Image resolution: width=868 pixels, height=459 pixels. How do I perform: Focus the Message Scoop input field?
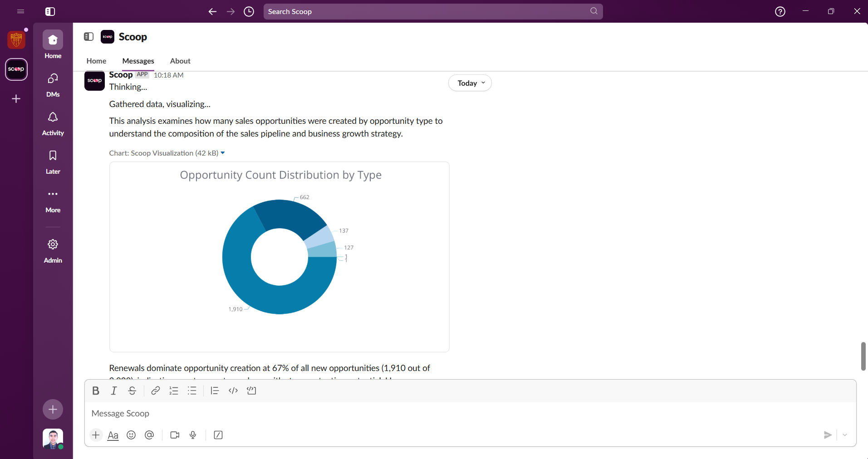[470, 413]
